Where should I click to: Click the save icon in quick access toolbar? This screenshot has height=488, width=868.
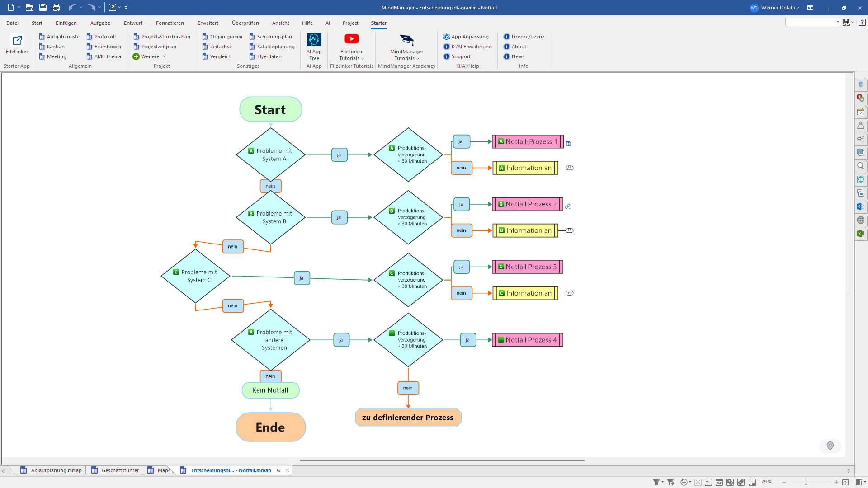pyautogui.click(x=42, y=7)
